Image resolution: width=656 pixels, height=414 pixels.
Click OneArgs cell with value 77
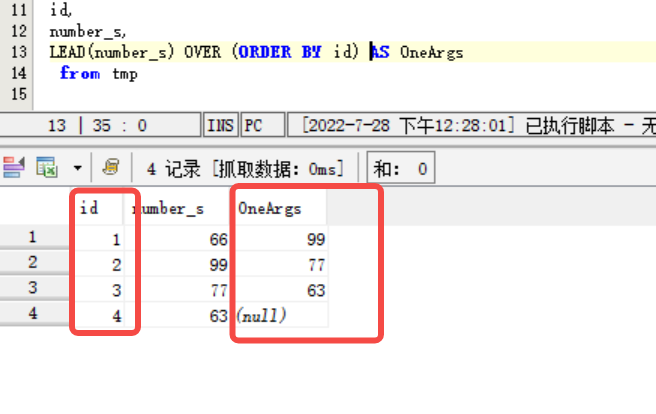(282, 264)
